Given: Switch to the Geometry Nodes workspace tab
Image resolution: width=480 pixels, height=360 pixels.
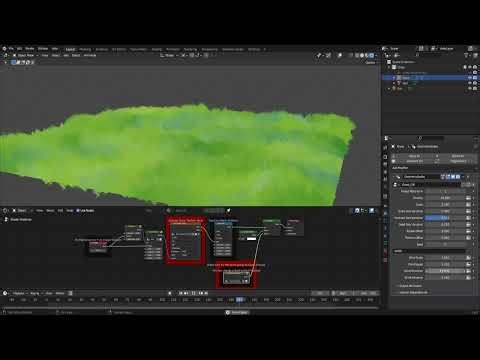Looking at the screenshot, I should coord(233,49).
